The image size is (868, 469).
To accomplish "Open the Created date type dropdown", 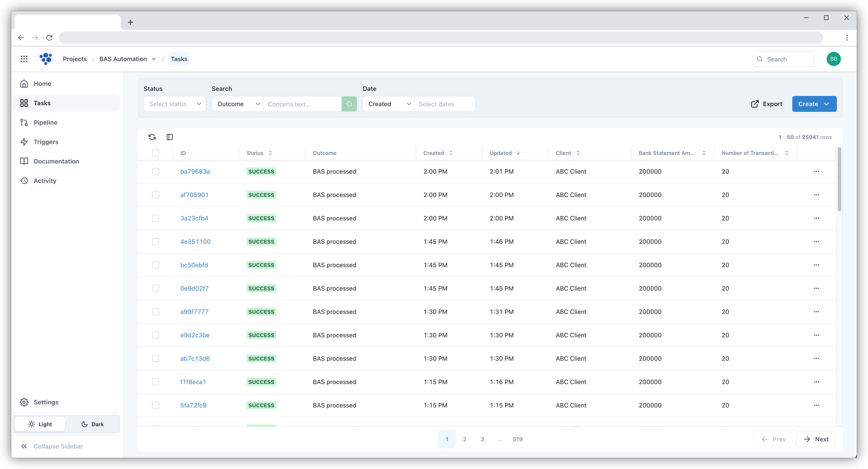I will (389, 104).
